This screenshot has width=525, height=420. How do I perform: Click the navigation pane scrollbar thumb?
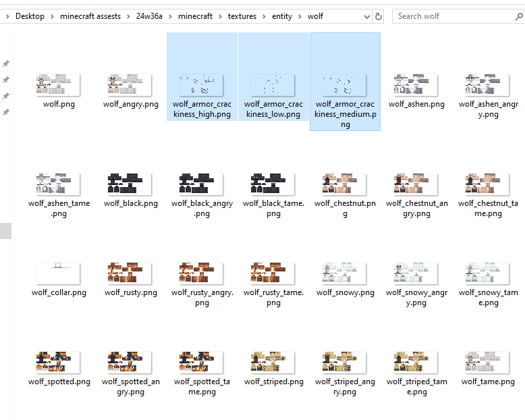click(5, 231)
